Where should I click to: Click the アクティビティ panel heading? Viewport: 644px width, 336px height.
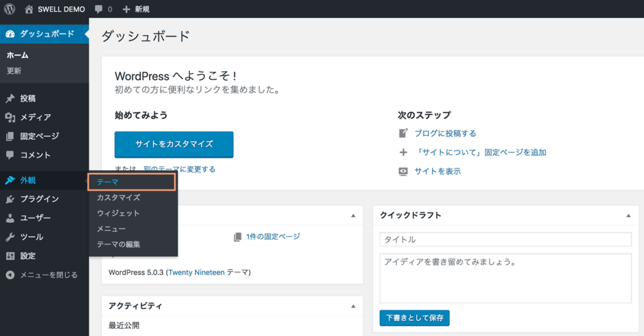(x=135, y=306)
